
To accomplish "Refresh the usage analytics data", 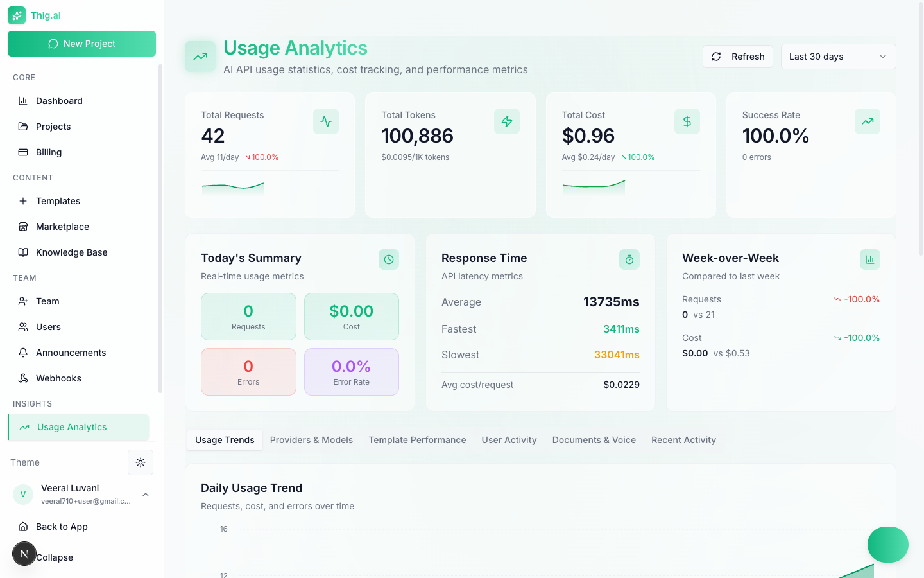I will click(x=737, y=57).
